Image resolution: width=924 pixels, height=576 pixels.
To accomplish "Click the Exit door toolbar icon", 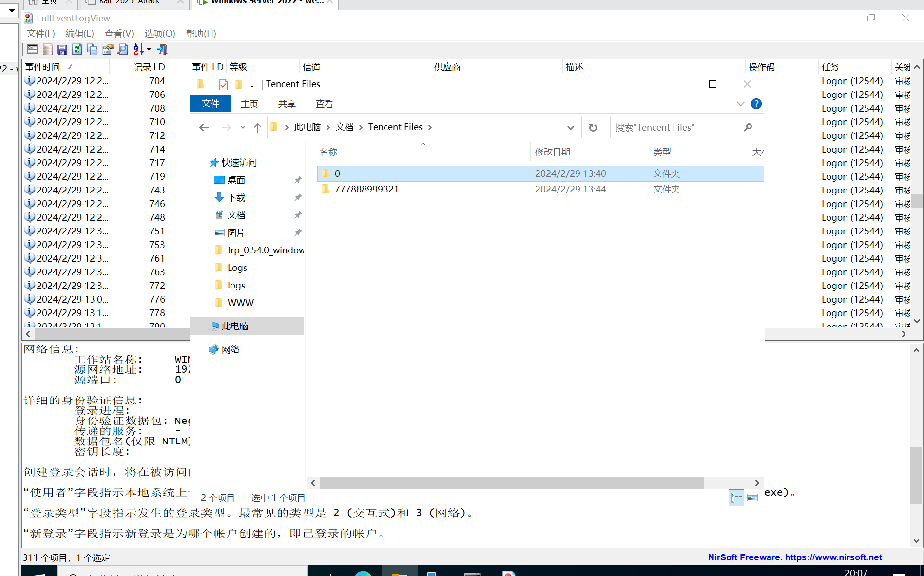I will click(x=162, y=49).
